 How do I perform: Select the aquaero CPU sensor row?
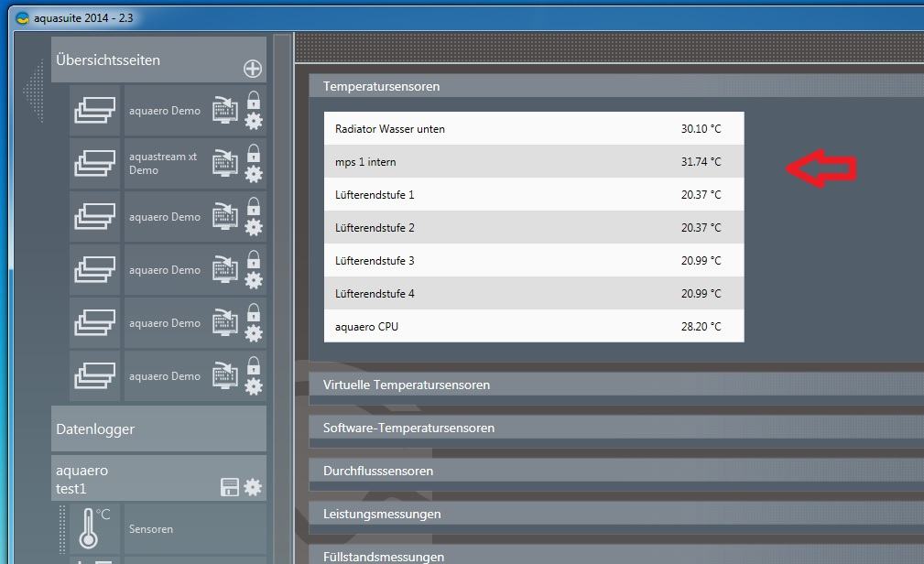[534, 326]
